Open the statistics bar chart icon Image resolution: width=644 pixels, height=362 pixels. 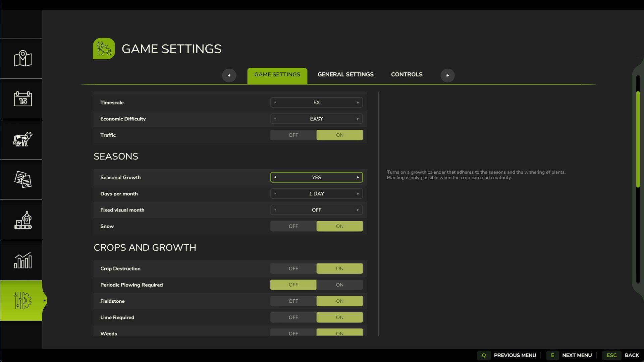pyautogui.click(x=22, y=260)
